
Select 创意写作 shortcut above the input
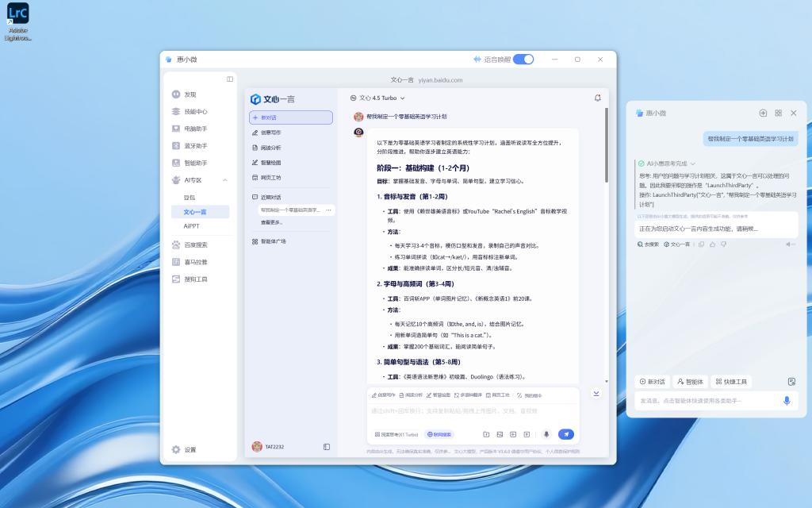(383, 395)
